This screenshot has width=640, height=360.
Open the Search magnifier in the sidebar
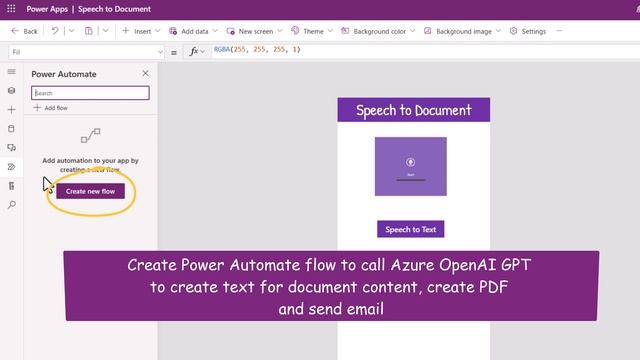click(11, 204)
